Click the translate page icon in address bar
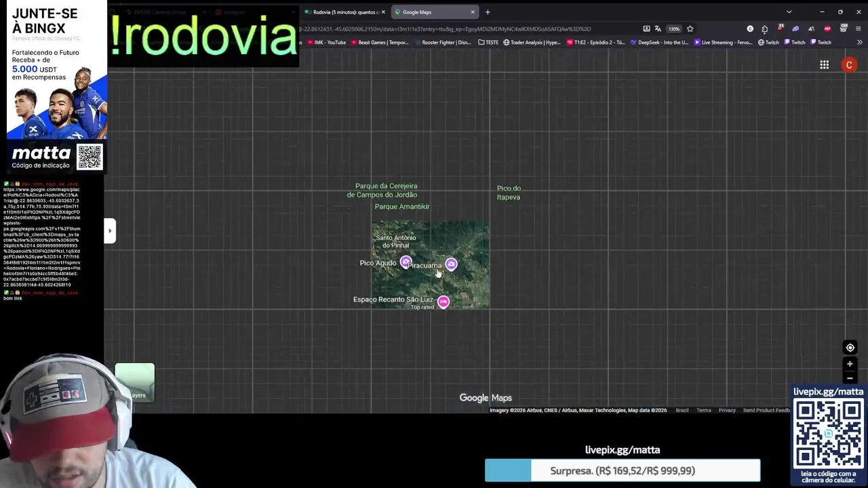 pyautogui.click(x=658, y=29)
